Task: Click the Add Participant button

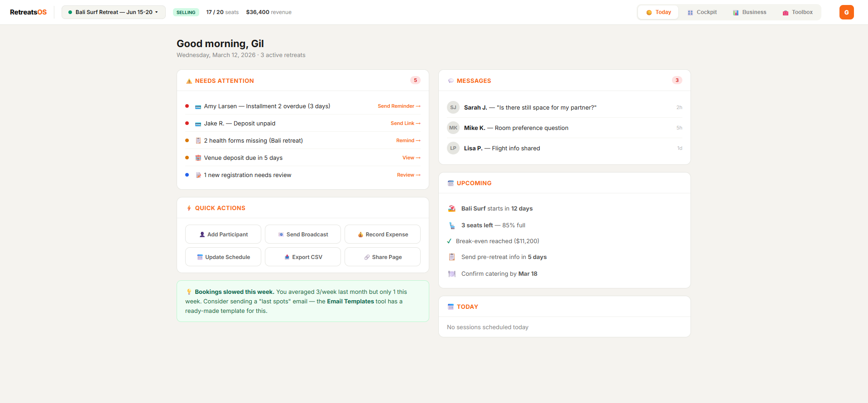Action: click(223, 235)
